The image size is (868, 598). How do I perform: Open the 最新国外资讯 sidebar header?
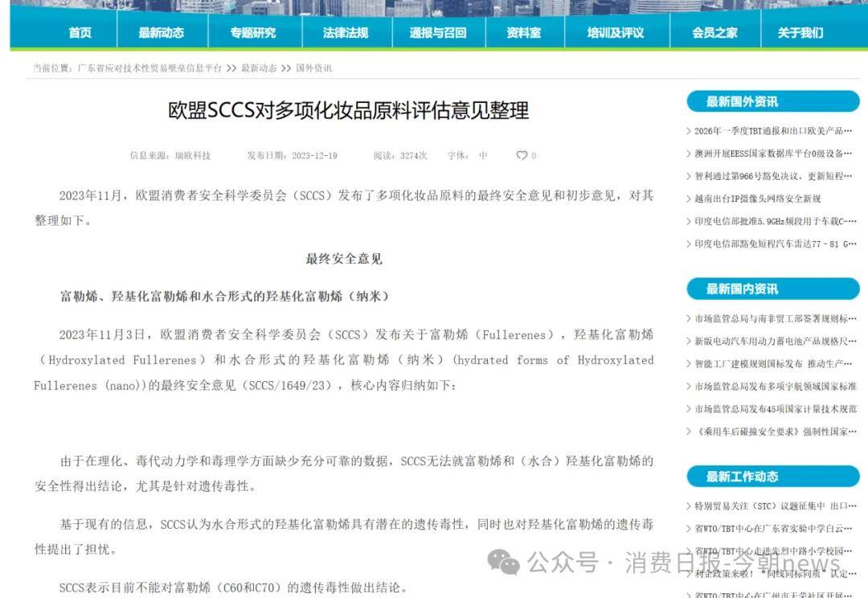(773, 101)
